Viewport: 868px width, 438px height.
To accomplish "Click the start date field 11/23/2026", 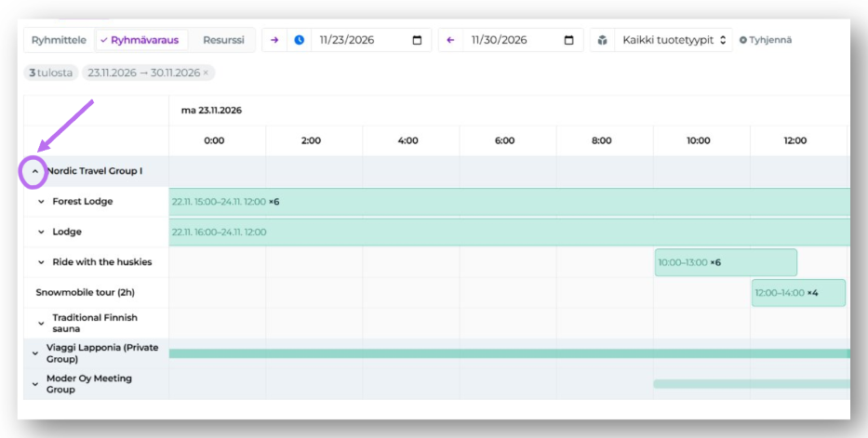I will pos(371,40).
